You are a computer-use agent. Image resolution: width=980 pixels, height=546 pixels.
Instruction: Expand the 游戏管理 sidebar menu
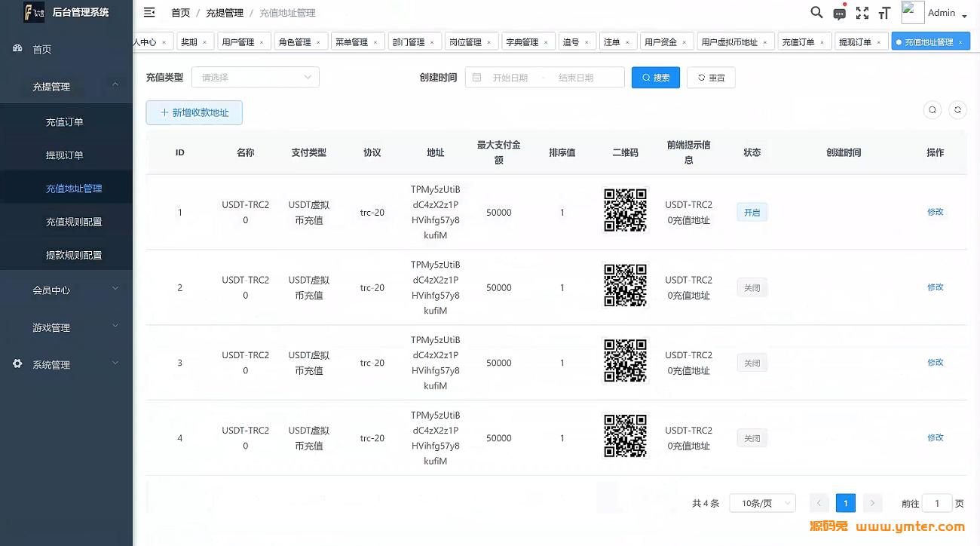click(x=66, y=327)
